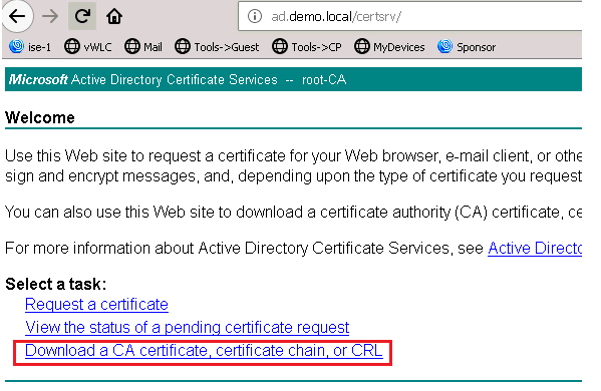Click the forward navigation arrow
The height and width of the screenshot is (391, 601).
click(x=50, y=16)
